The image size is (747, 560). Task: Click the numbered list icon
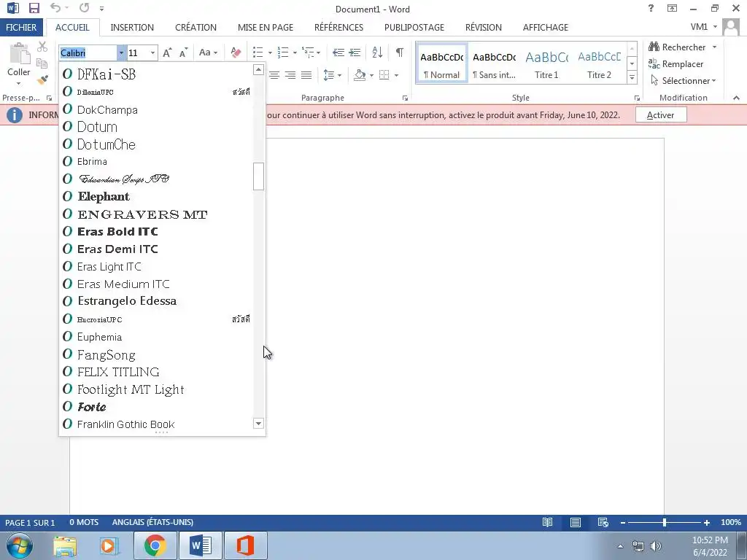(283, 52)
